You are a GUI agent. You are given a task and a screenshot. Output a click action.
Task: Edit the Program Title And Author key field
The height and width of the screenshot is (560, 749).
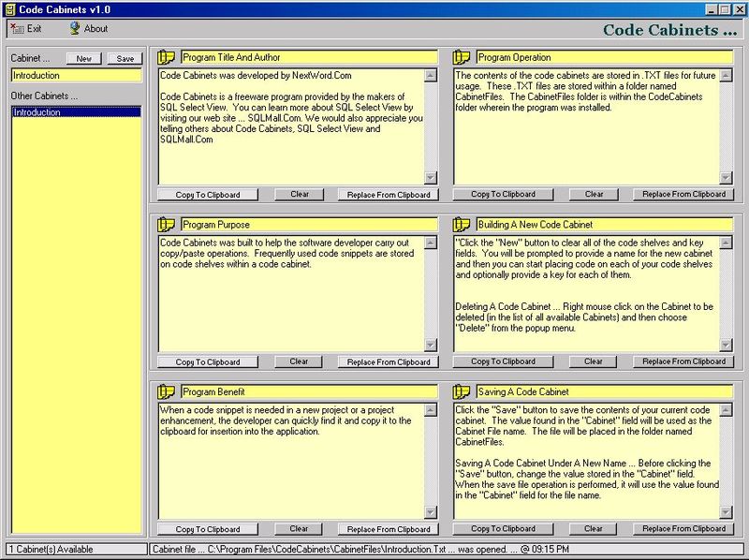(310, 57)
